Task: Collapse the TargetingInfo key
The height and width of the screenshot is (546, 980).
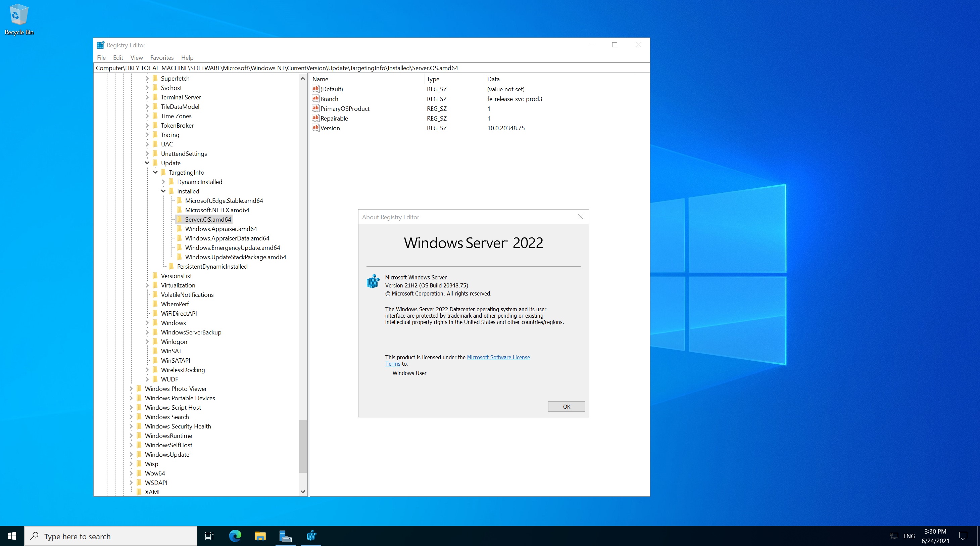Action: point(155,173)
